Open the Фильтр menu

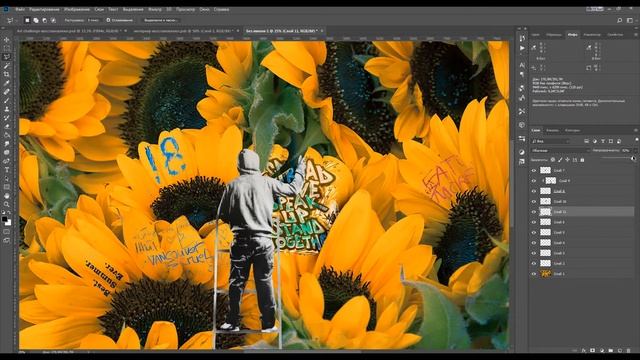tap(155, 9)
